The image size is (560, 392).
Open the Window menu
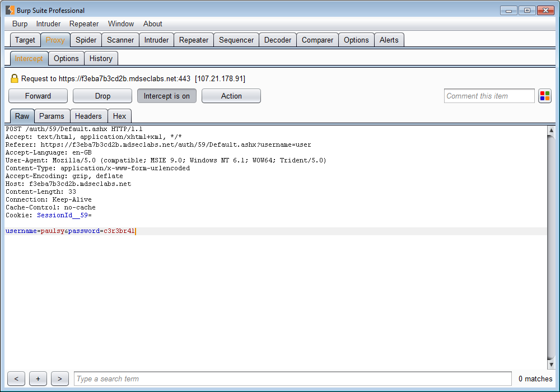pyautogui.click(x=121, y=24)
